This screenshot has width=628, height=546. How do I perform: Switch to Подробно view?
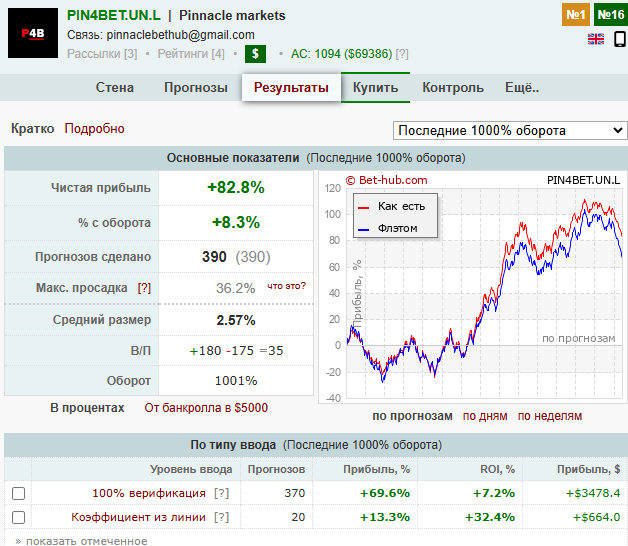click(x=95, y=129)
